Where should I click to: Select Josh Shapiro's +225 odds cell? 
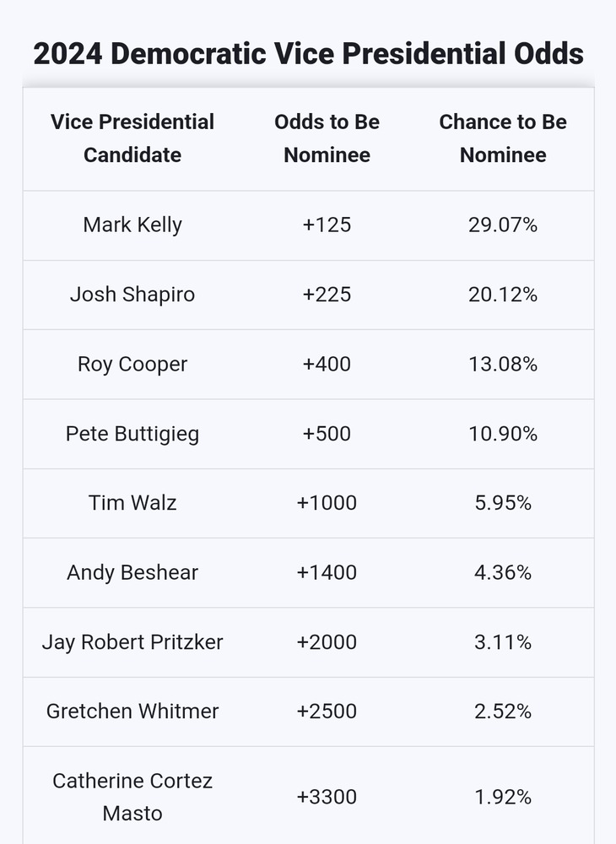tap(327, 295)
